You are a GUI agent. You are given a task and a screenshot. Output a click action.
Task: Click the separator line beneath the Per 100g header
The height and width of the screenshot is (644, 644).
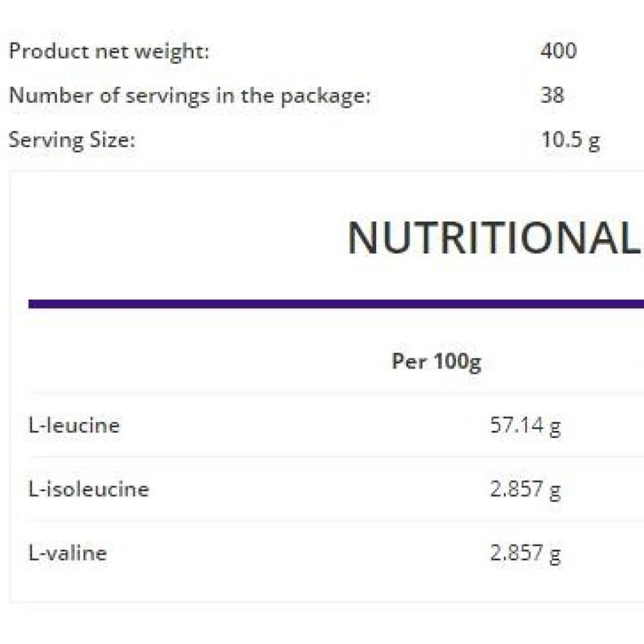(x=333, y=394)
